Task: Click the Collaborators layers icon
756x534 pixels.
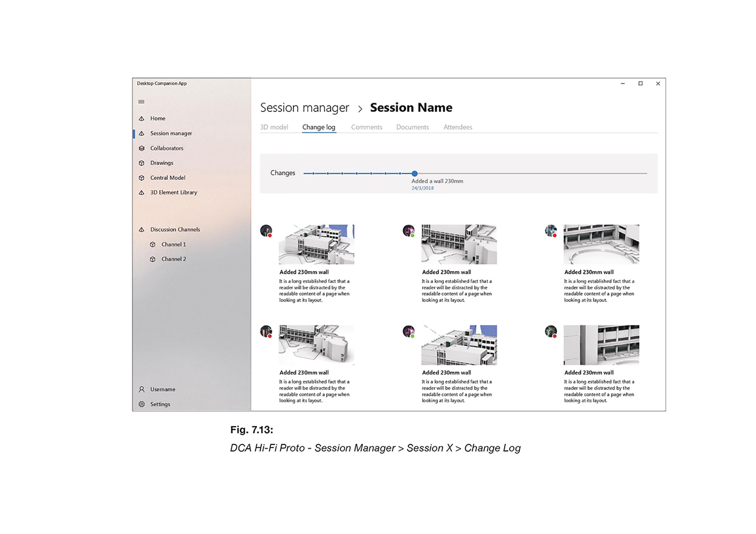Action: pos(142,148)
